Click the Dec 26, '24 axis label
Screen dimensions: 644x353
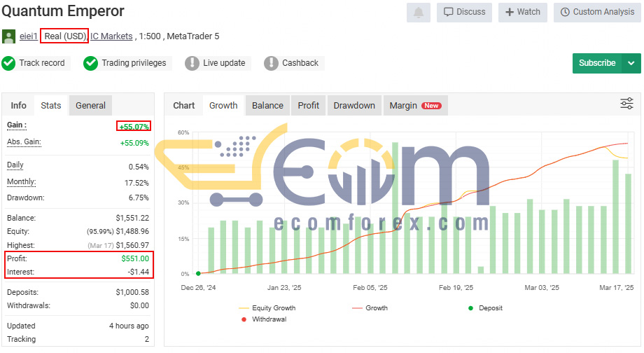tap(198, 288)
